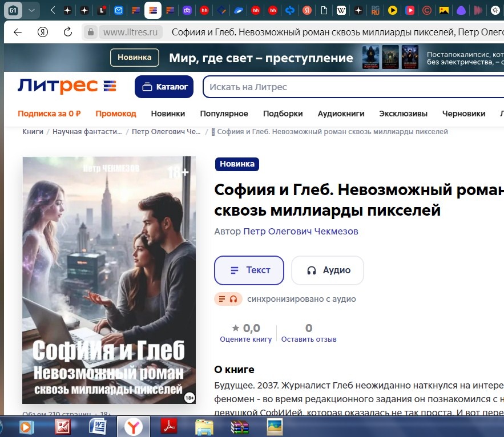This screenshot has width=504, height=437.
Task: Click the Новинка badge in the top banner
Action: click(x=134, y=57)
